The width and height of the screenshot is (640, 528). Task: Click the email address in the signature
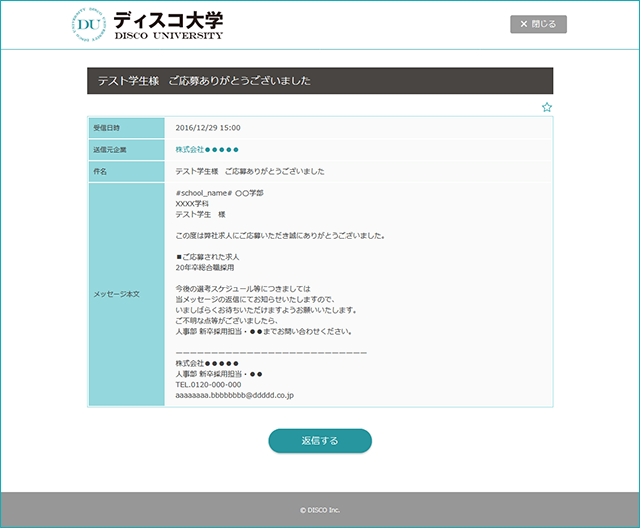click(234, 396)
